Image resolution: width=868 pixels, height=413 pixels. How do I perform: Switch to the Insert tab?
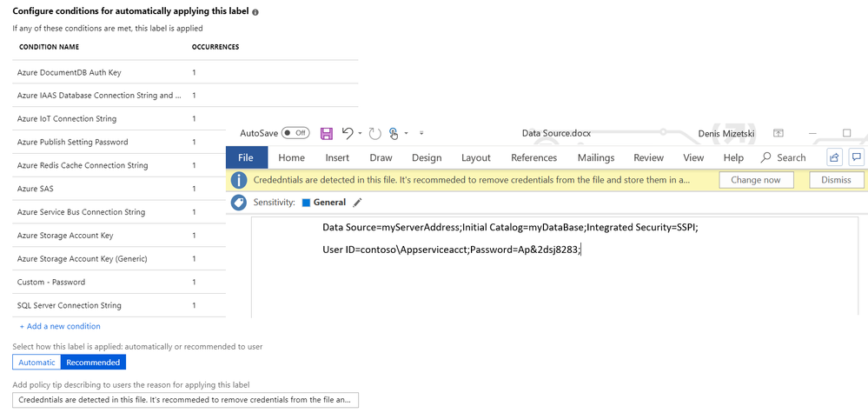pos(337,157)
